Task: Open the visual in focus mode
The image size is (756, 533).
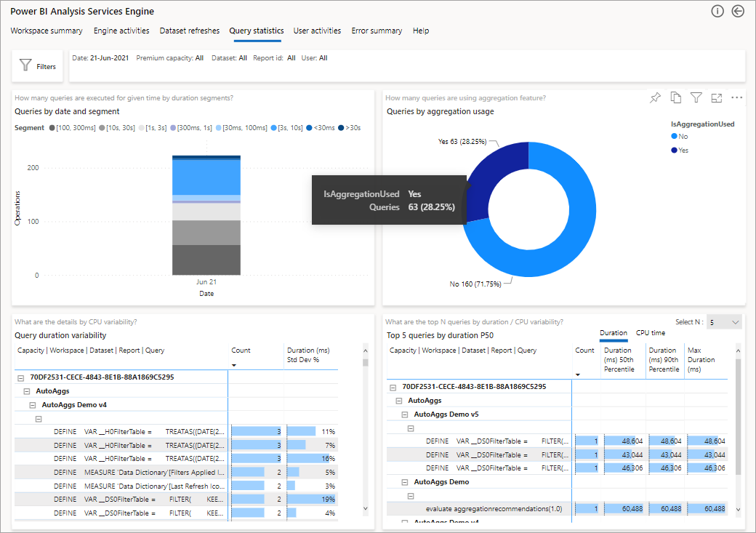Action: (716, 97)
